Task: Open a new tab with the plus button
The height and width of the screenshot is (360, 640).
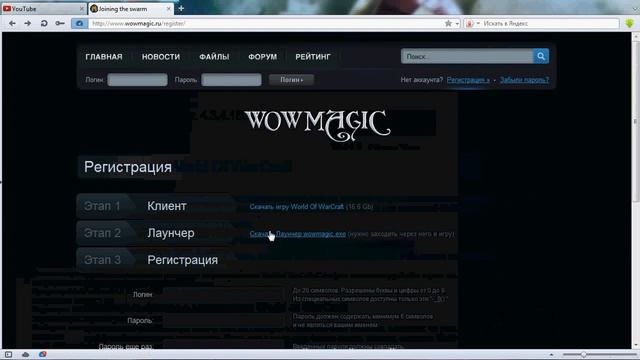Action: click(x=181, y=8)
